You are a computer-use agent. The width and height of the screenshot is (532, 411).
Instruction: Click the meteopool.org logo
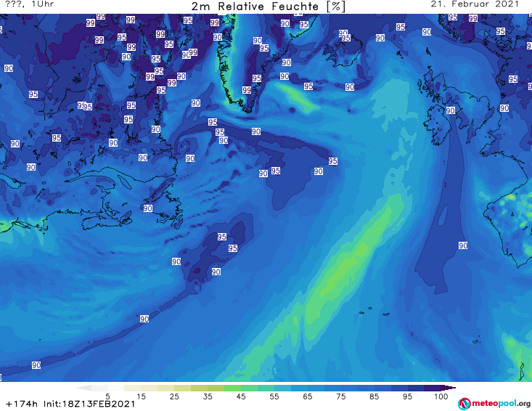(x=494, y=404)
